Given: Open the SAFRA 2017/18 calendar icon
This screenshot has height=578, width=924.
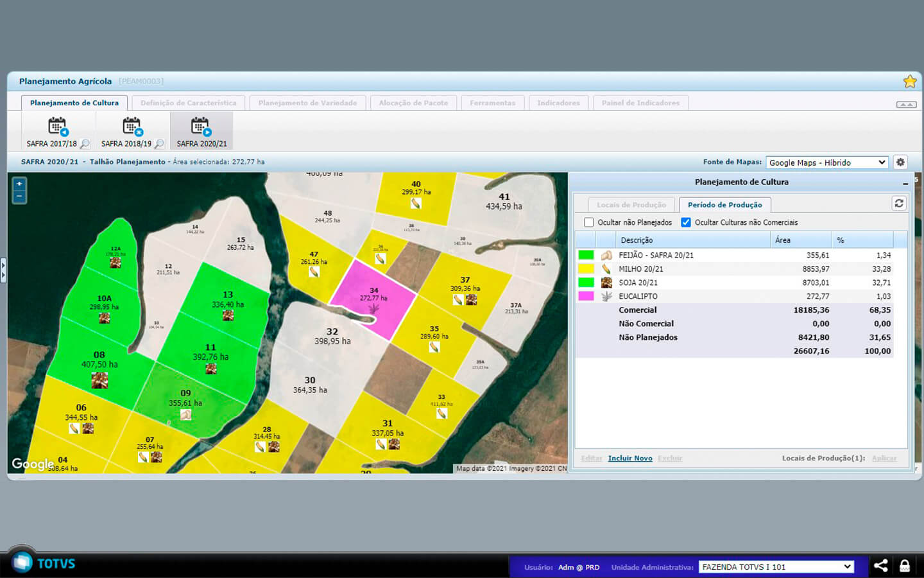Looking at the screenshot, I should (x=58, y=126).
